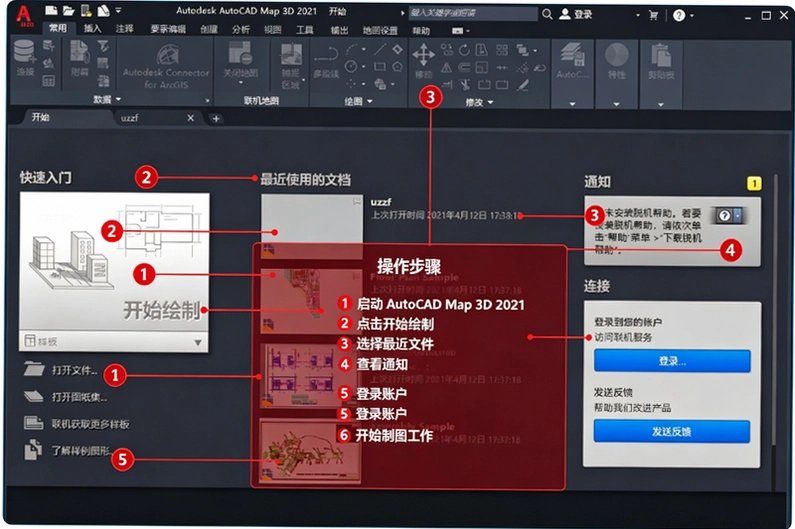
Task: Close the uzzf drawing tab
Action: [191, 118]
